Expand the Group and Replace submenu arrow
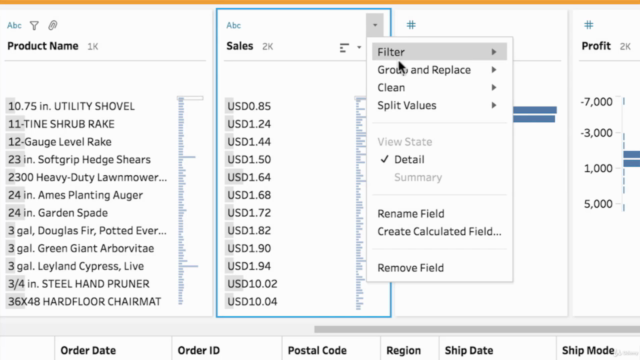 494,70
